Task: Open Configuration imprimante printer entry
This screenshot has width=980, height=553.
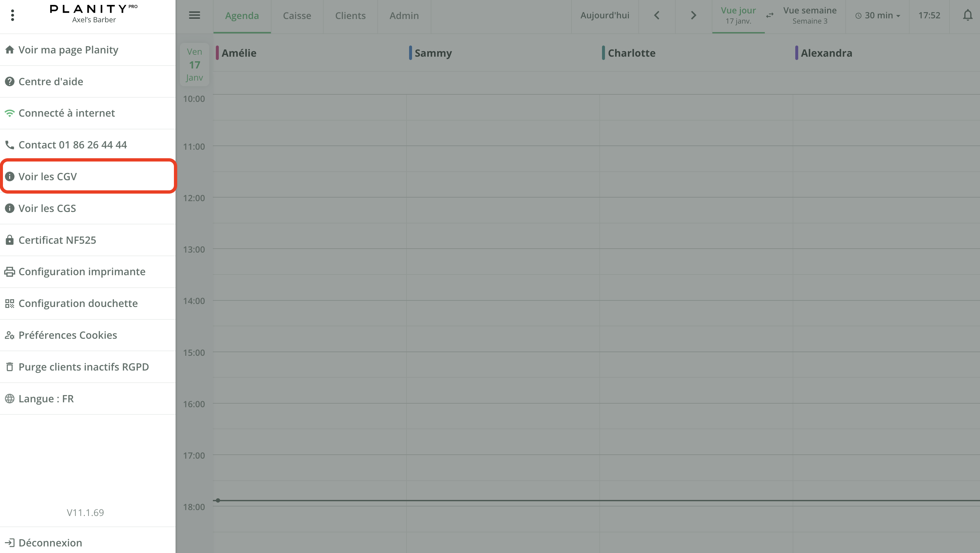Action: coord(82,271)
